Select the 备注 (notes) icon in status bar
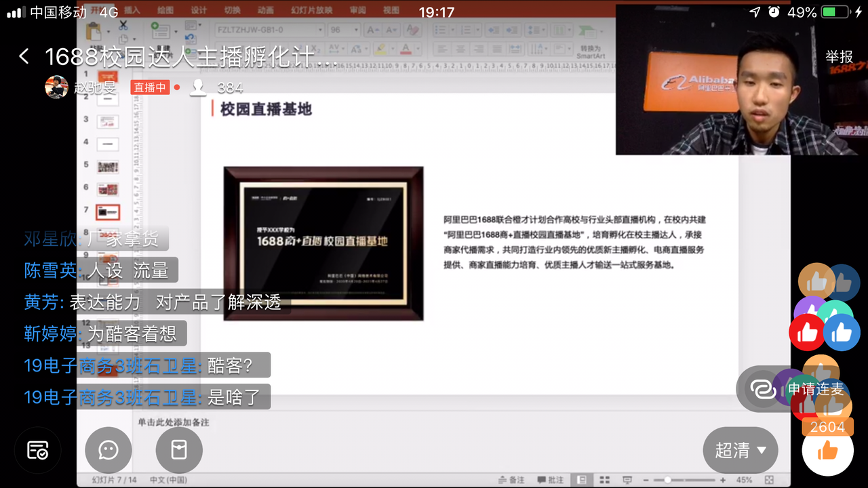This screenshot has height=488, width=868. (510, 479)
